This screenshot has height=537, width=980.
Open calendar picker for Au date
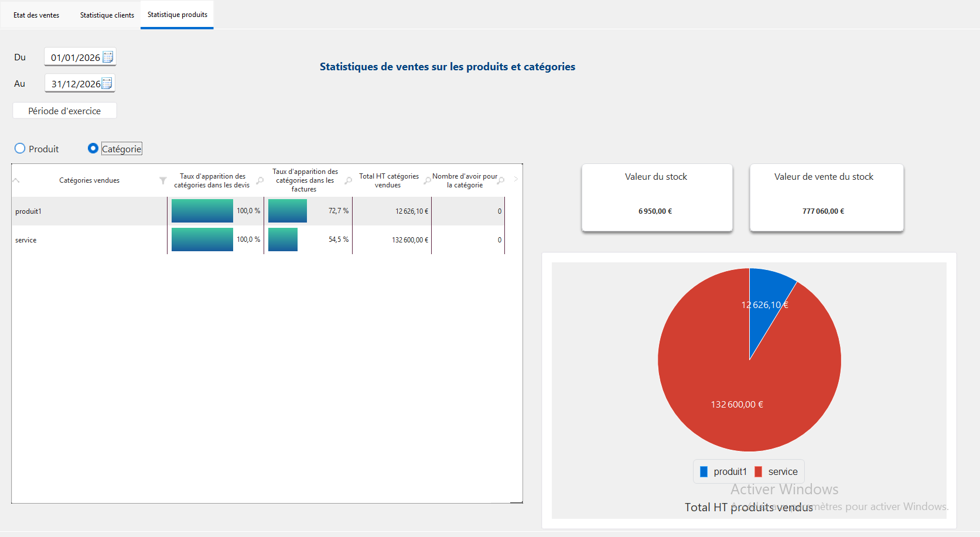(x=107, y=83)
